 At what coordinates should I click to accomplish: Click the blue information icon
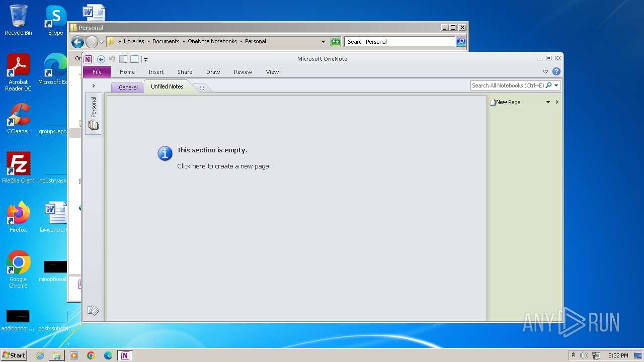pyautogui.click(x=165, y=153)
